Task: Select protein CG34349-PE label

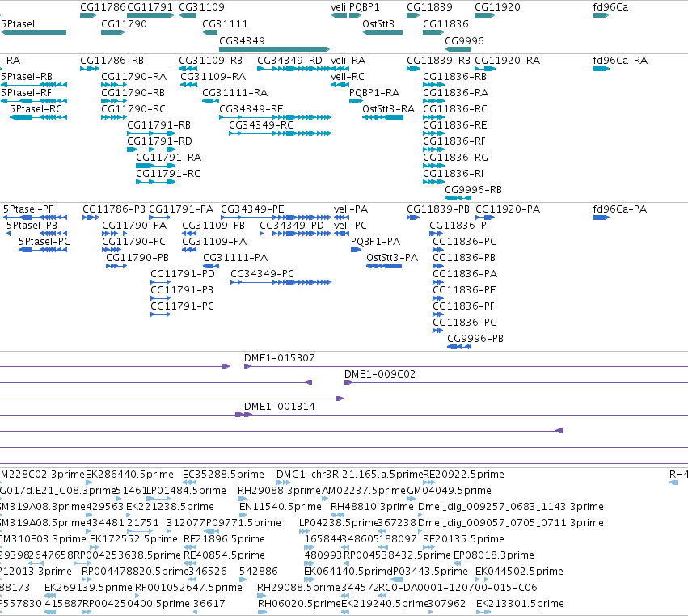Action: click(253, 209)
